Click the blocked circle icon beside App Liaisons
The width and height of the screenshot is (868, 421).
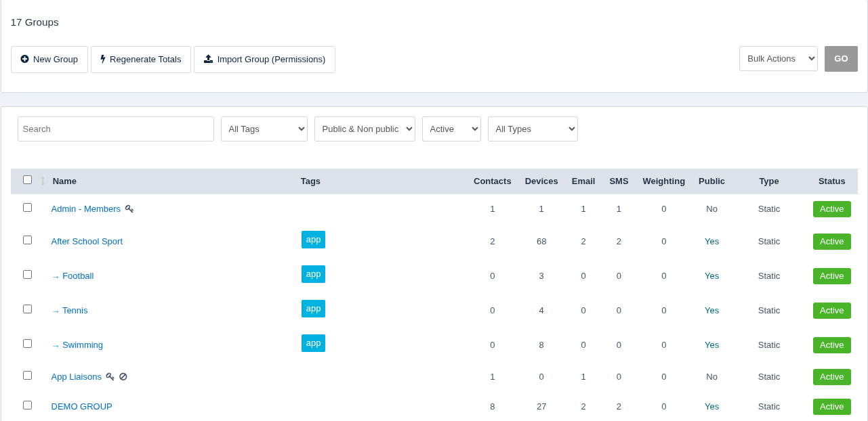click(x=123, y=377)
